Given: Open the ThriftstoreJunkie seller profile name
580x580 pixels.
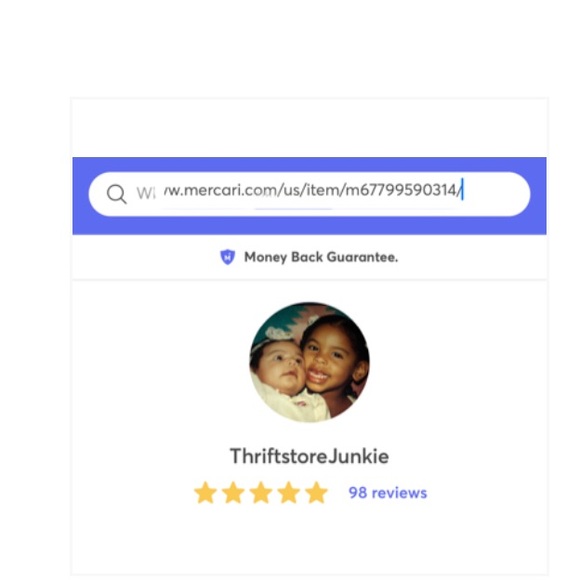Looking at the screenshot, I should coord(309,456).
